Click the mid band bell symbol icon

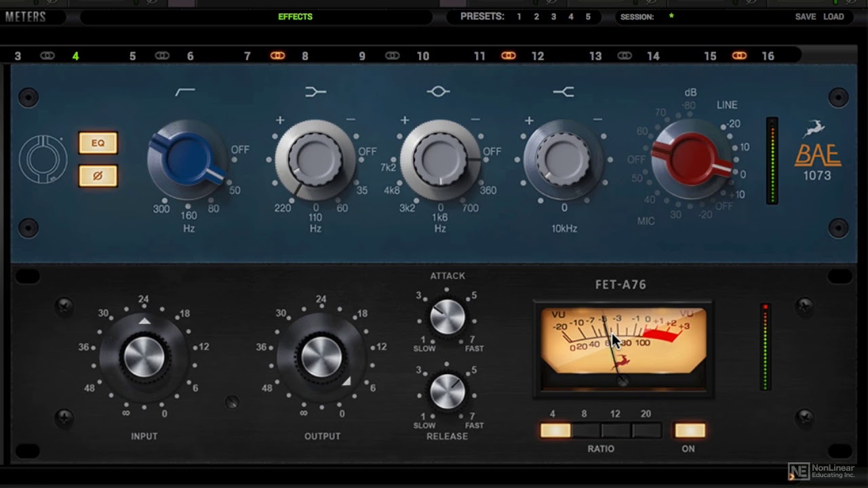(x=439, y=91)
